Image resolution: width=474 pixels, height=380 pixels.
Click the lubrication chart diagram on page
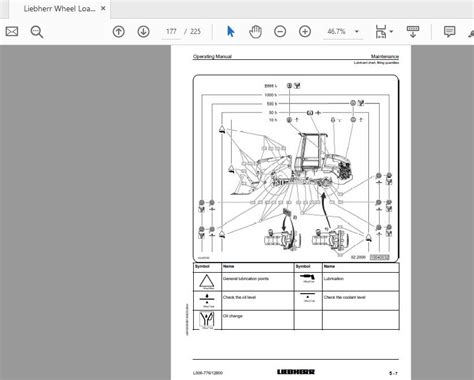[x=296, y=168]
